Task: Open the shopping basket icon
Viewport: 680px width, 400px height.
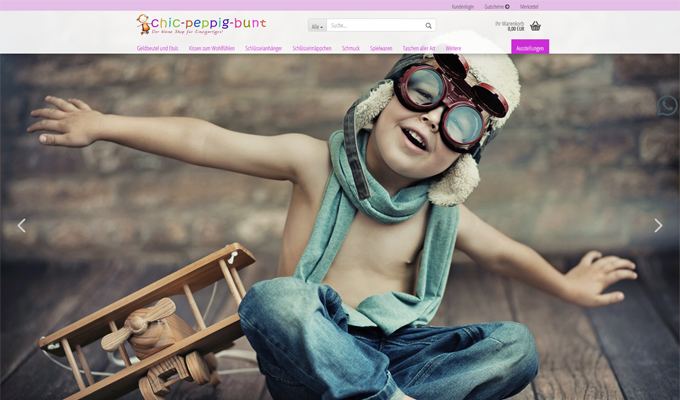Action: 536,26
